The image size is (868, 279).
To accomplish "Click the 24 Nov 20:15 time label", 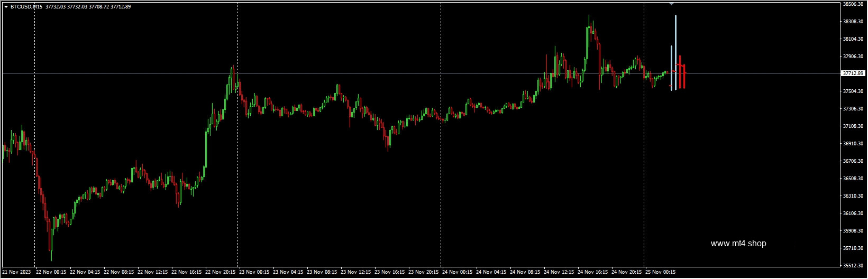I will pyautogui.click(x=626, y=273).
